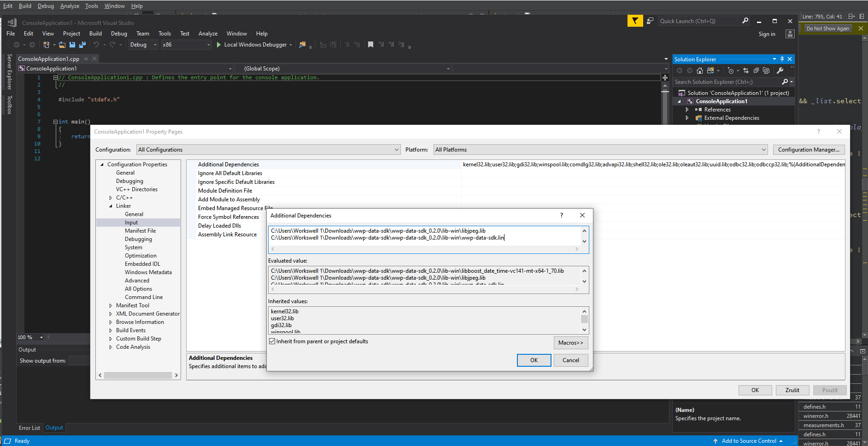
Task: Expand the Manifest Tool node
Action: coord(111,305)
